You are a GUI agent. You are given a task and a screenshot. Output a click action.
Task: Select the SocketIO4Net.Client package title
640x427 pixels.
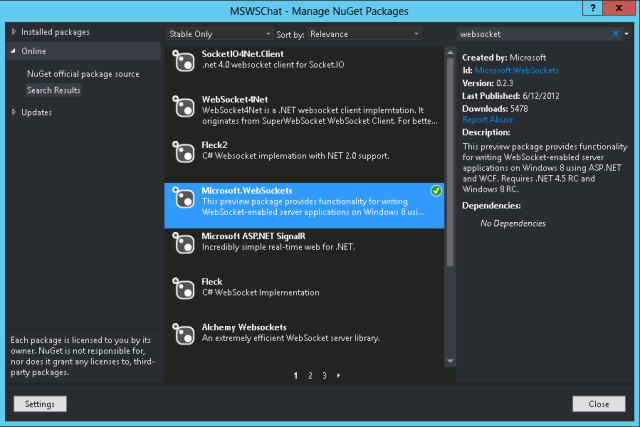[x=242, y=54]
